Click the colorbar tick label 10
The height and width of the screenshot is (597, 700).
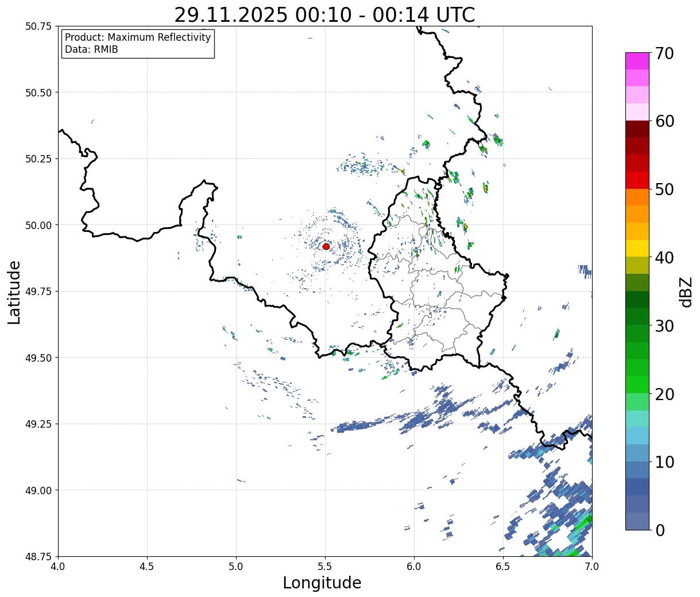pyautogui.click(x=664, y=462)
